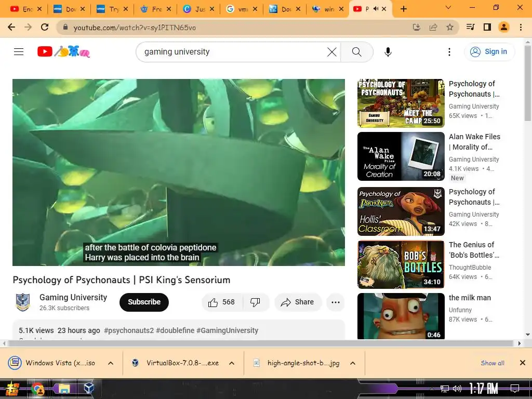
Task: Dislike the video with thumbs-down icon
Action: 255,302
